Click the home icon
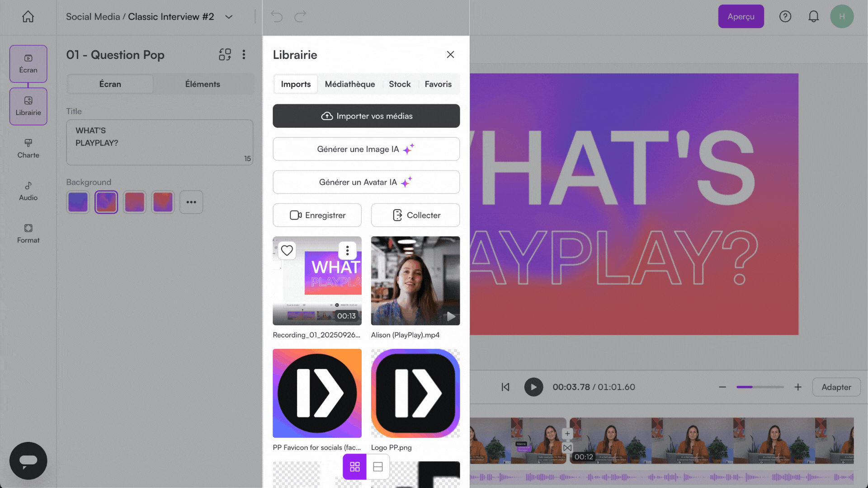This screenshot has width=868, height=488. (x=28, y=17)
